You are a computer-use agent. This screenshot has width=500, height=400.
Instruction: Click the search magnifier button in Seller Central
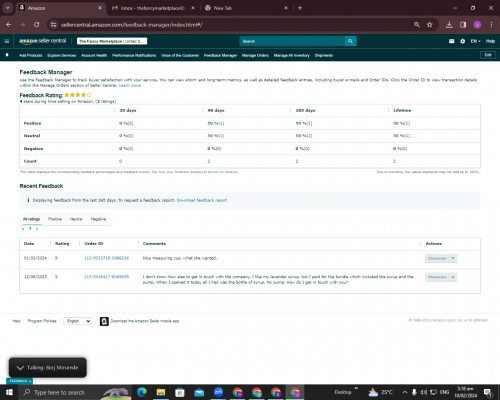pos(350,41)
